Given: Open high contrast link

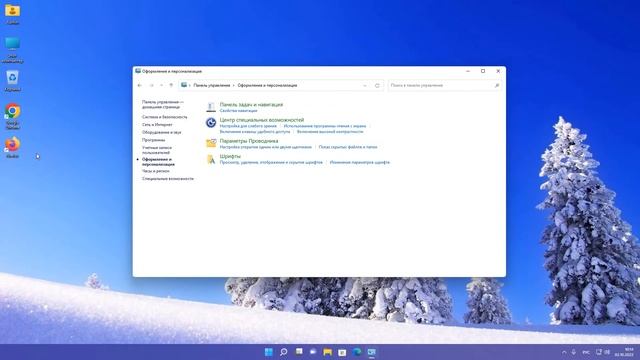Looking at the screenshot, I should coord(330,132).
